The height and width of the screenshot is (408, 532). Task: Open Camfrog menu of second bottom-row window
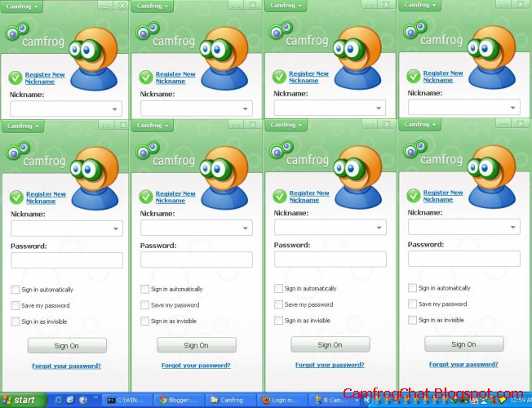(153, 126)
